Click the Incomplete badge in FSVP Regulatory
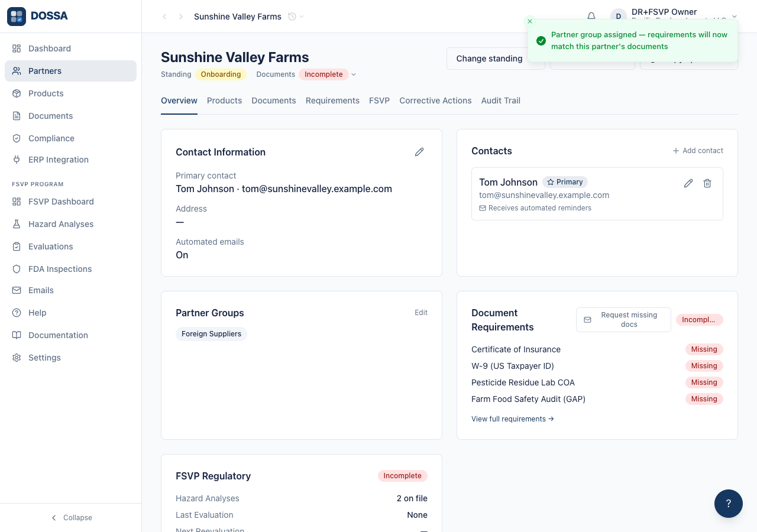The width and height of the screenshot is (757, 532). [x=402, y=476]
